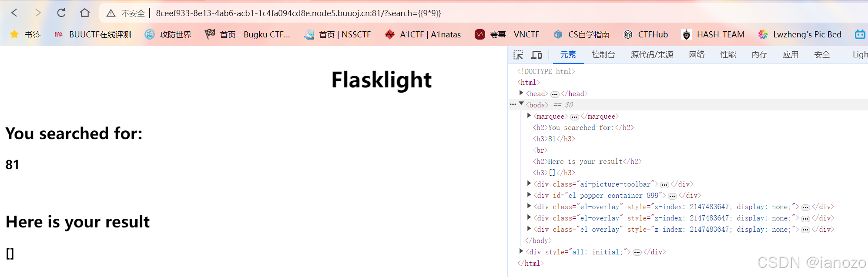Switch to the 控制台 console tab
This screenshot has width=868, height=277.
(x=603, y=55)
